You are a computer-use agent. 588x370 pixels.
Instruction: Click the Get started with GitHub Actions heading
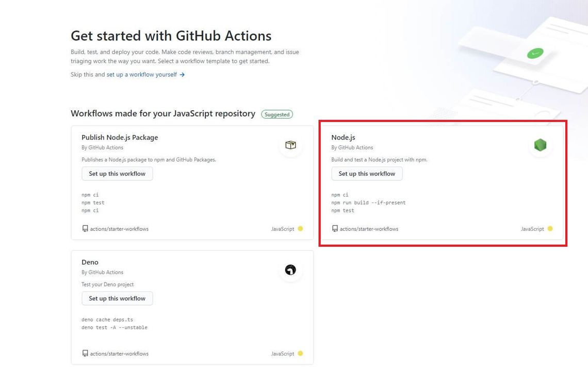click(x=171, y=36)
